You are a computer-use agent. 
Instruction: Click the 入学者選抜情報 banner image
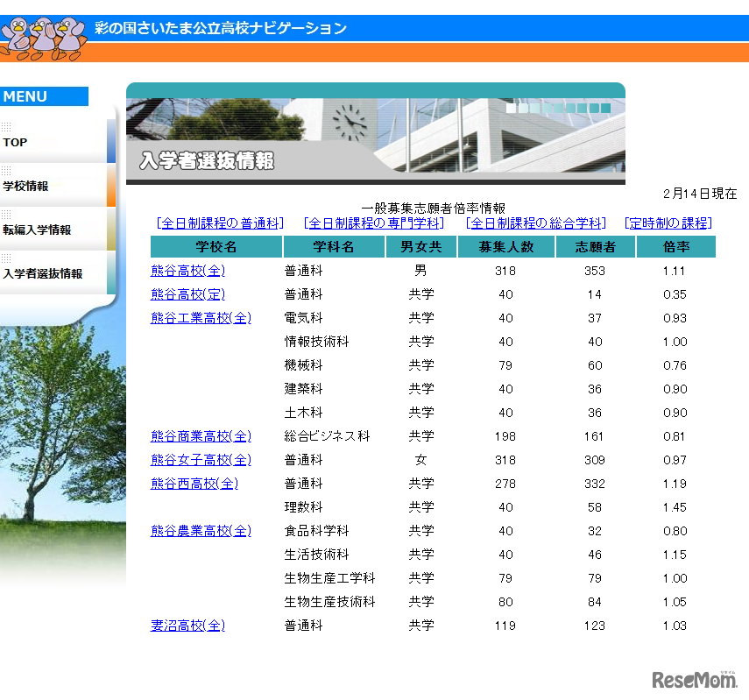(x=377, y=136)
